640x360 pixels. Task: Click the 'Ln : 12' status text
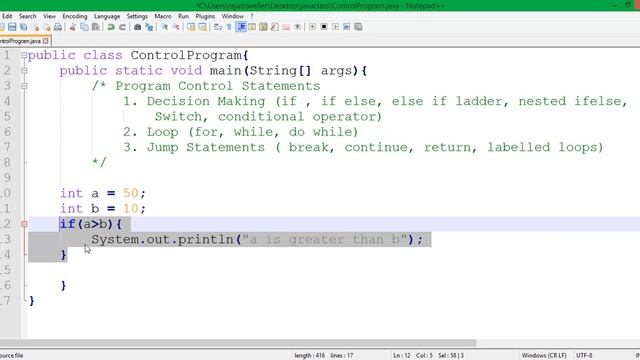pyautogui.click(x=402, y=356)
